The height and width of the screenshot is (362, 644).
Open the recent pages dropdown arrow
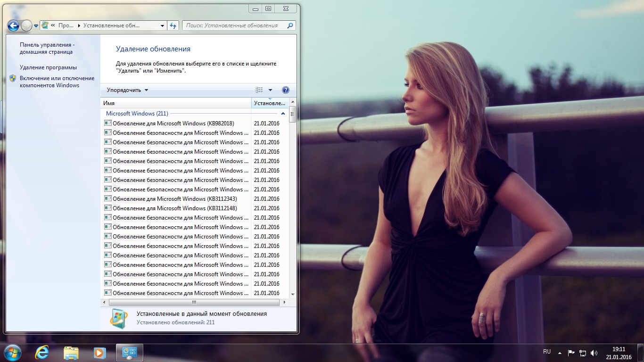tap(36, 26)
